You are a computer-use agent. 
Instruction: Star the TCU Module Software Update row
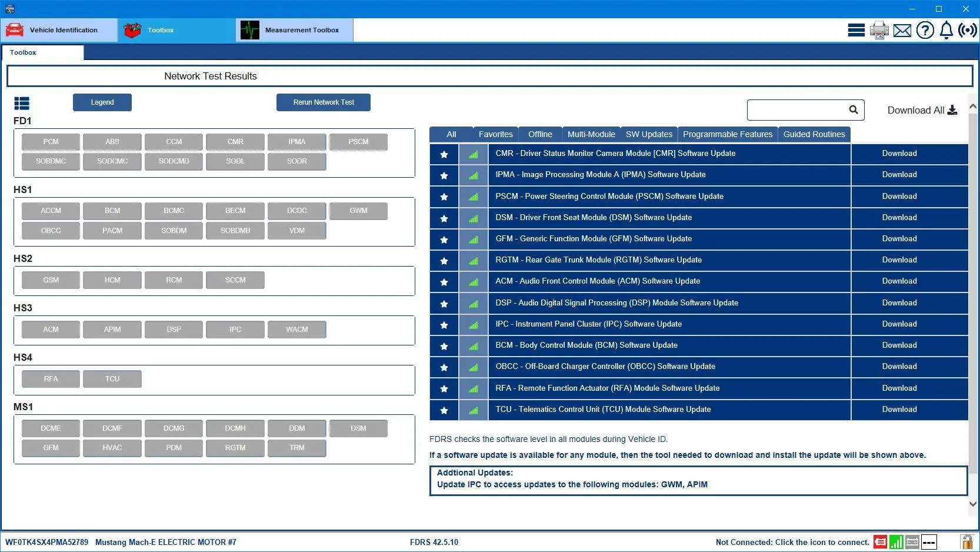pyautogui.click(x=444, y=410)
